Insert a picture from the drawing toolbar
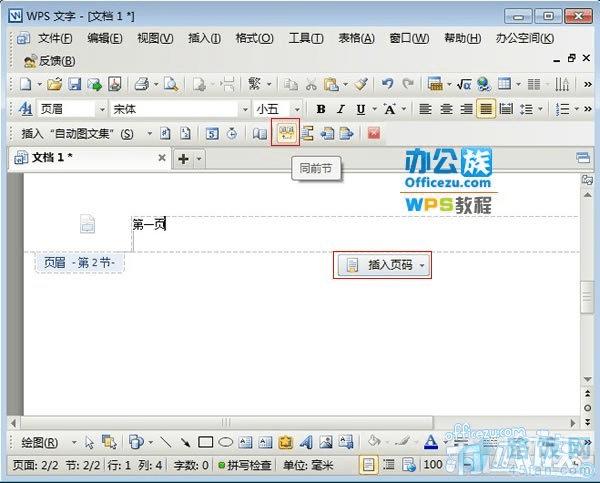Screen dimensions: 600x483 click(x=326, y=442)
